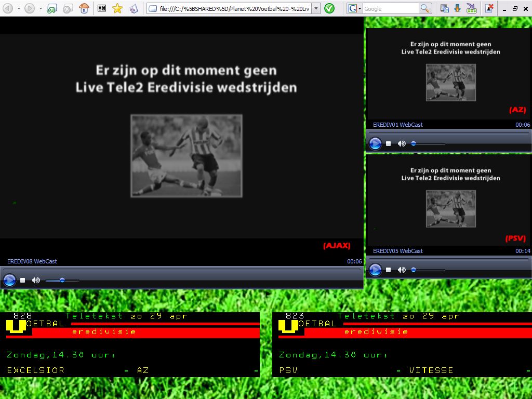This screenshot has height=399, width=532.
Task: Click the red (AJAX) label
Action: tap(337, 245)
